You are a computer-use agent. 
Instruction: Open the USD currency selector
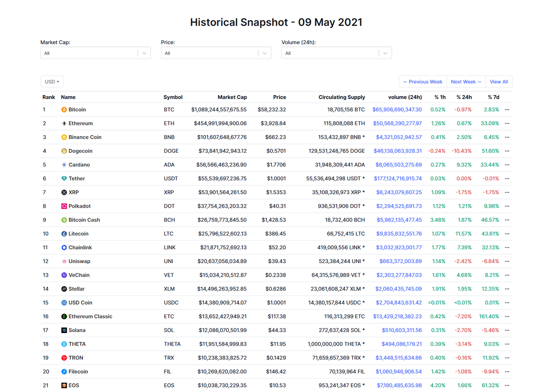click(52, 82)
